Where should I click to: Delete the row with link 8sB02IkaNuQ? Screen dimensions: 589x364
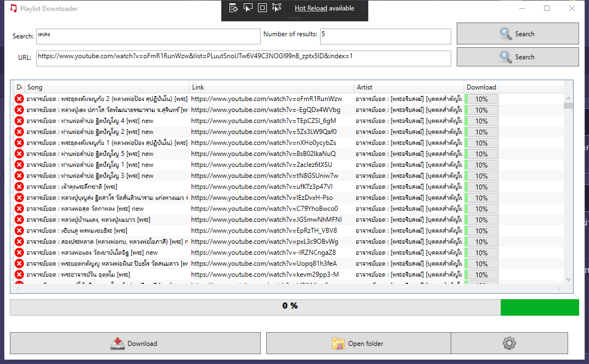tap(19, 154)
